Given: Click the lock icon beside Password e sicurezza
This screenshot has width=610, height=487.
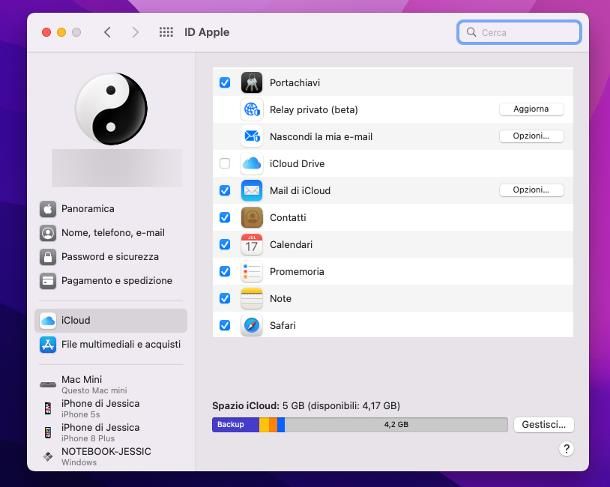Looking at the screenshot, I should [48, 257].
